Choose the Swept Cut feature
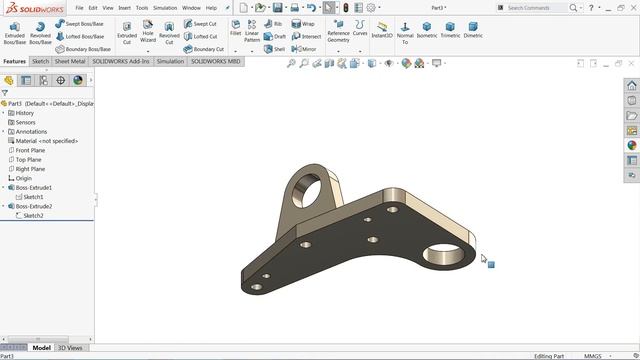640x360 pixels. coord(200,24)
